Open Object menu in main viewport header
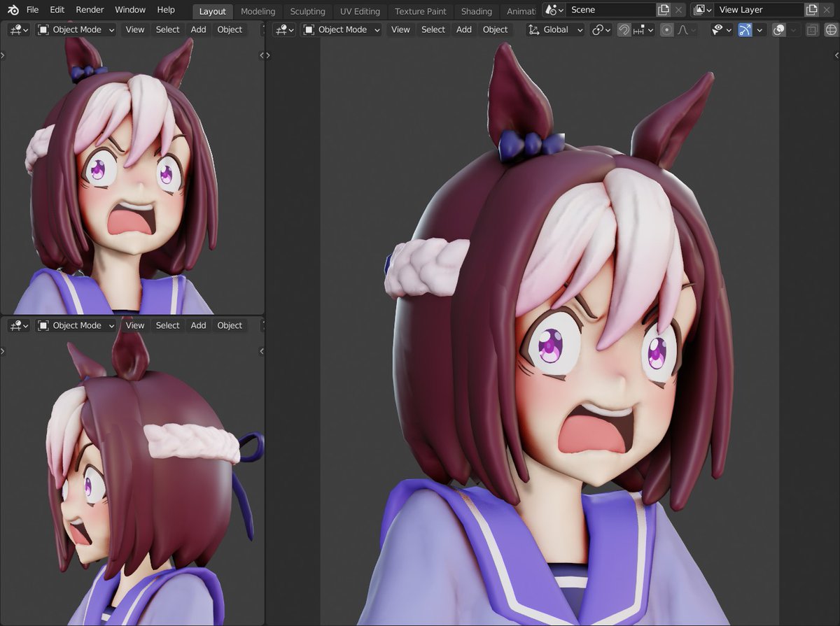 [x=495, y=29]
